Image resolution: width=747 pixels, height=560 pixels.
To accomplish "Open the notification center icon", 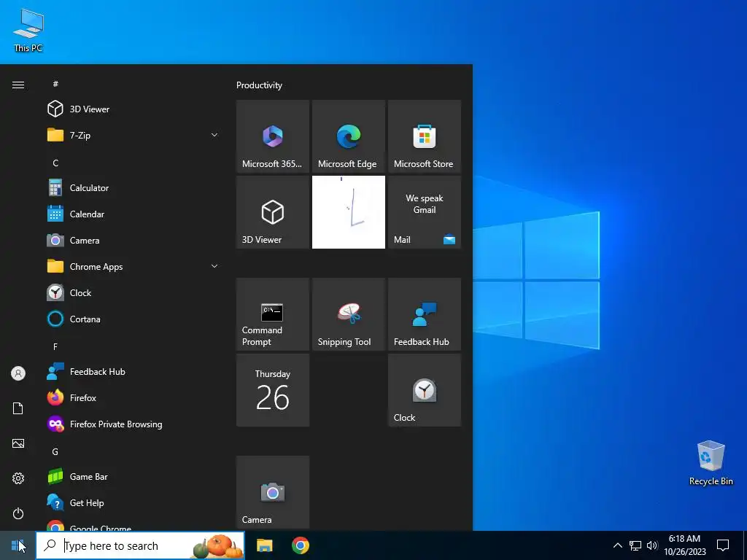I will tap(723, 545).
